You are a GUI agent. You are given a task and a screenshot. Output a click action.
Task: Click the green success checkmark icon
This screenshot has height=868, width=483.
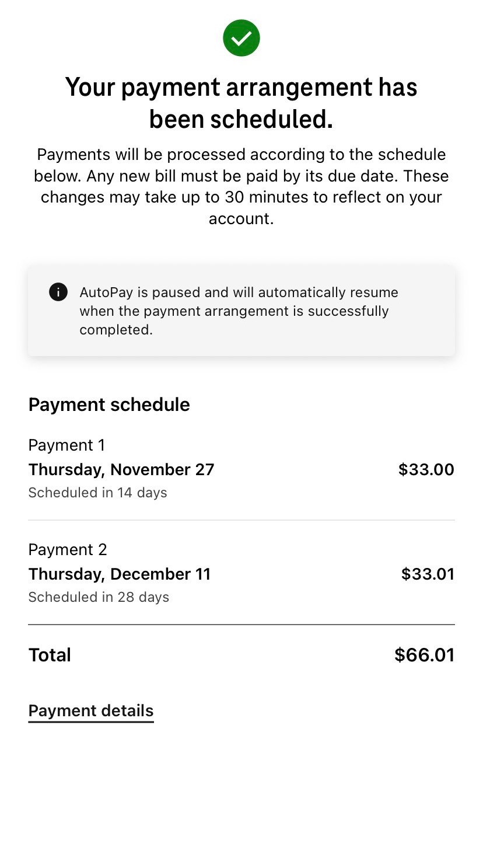pyautogui.click(x=241, y=39)
